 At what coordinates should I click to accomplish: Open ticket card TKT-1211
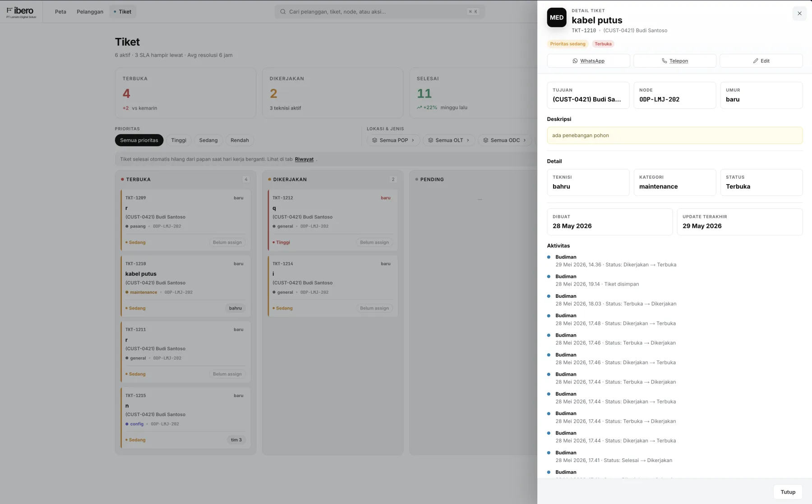click(185, 352)
